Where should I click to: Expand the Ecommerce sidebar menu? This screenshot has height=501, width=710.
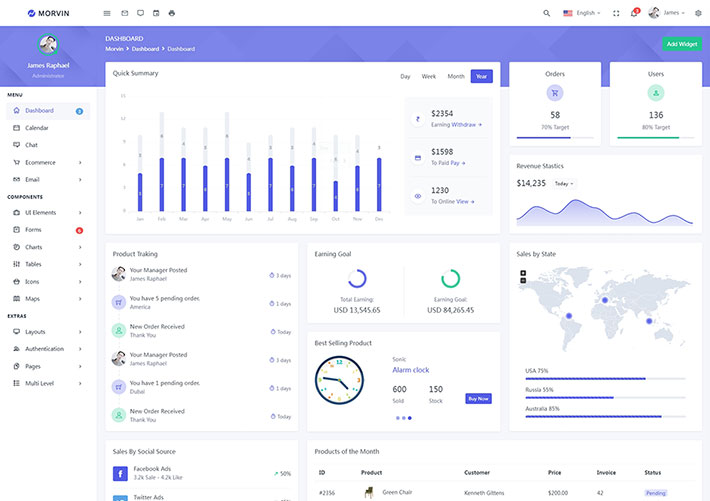[47, 162]
